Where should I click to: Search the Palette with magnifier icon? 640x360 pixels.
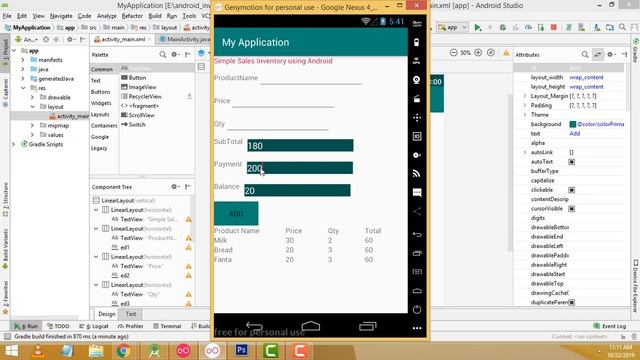click(x=163, y=54)
